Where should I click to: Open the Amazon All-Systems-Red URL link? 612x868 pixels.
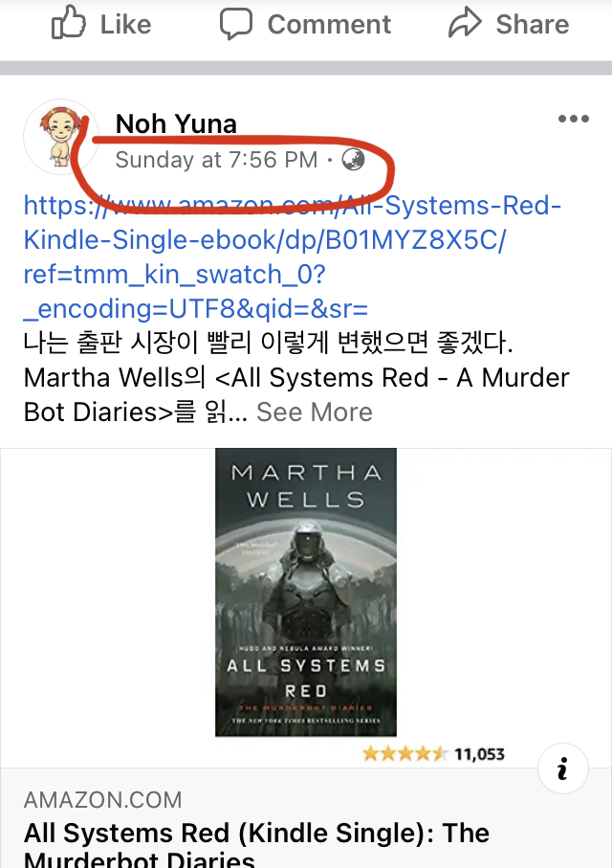[x=293, y=256]
